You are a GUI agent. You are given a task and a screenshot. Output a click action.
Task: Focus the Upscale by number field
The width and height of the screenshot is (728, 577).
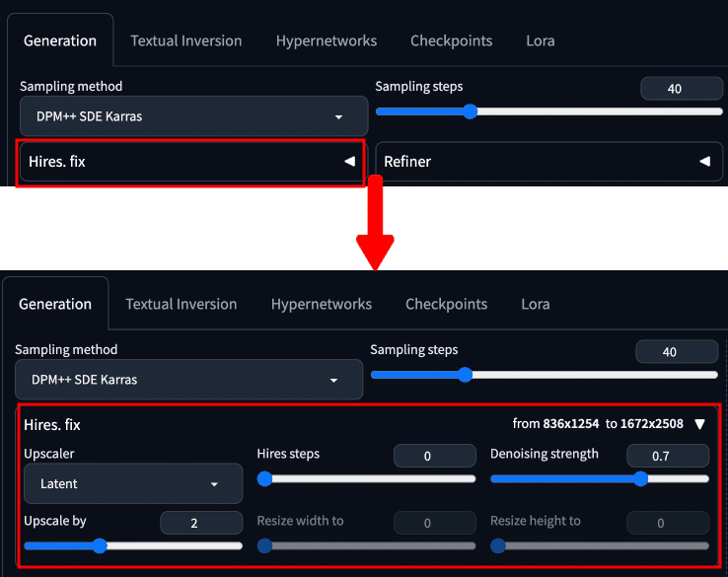point(201,523)
